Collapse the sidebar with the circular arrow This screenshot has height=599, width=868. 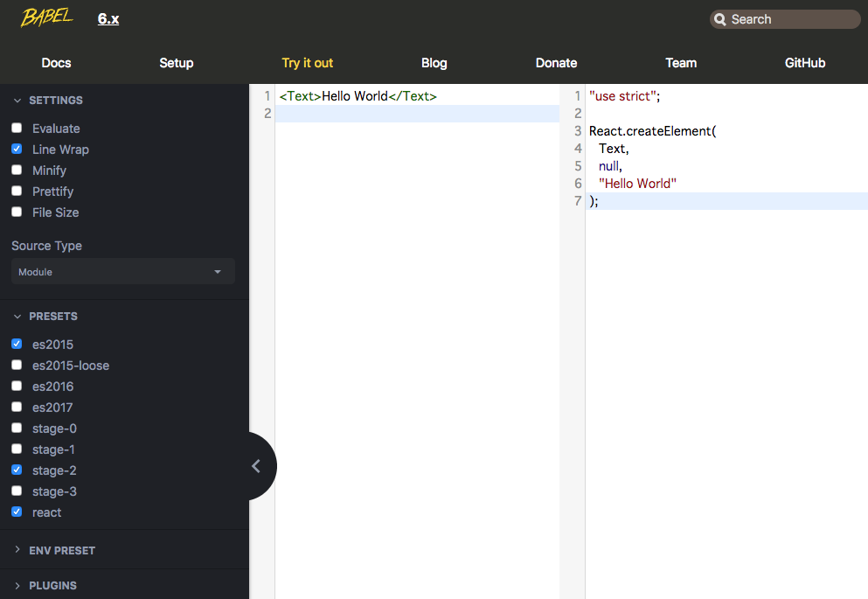(x=256, y=466)
